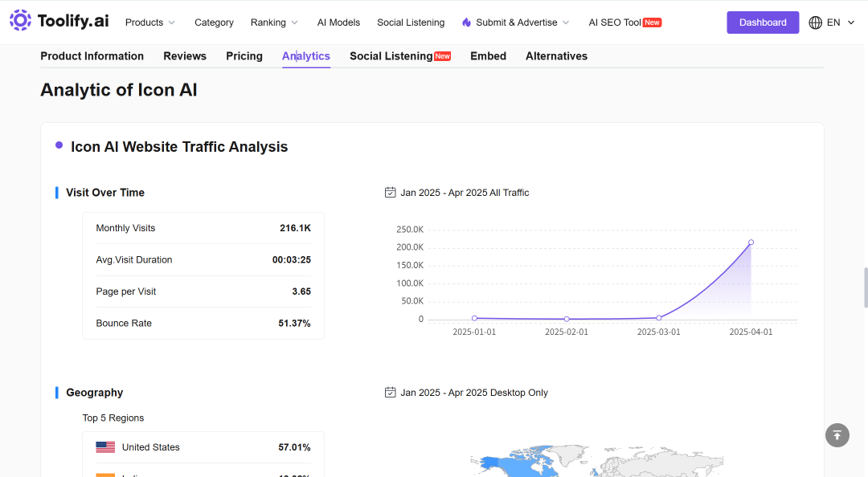Click the 250.0K axis label on chart
Image resolution: width=868 pixels, height=477 pixels.
(410, 229)
